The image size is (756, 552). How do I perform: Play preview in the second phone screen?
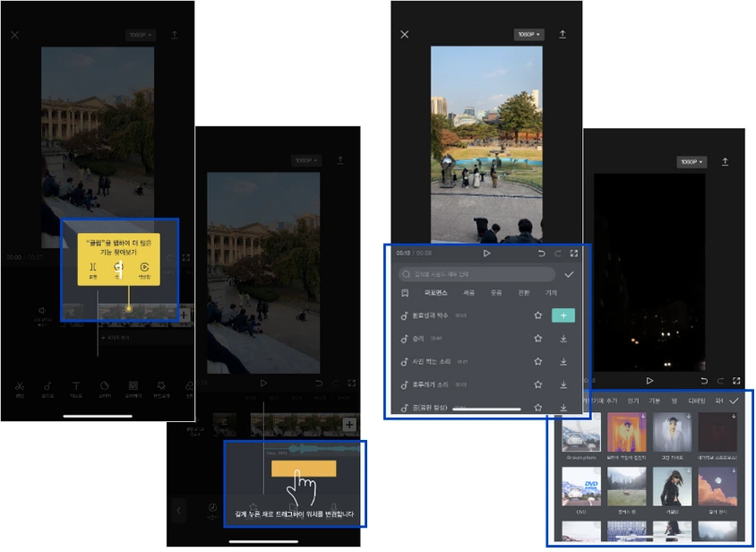[263, 384]
